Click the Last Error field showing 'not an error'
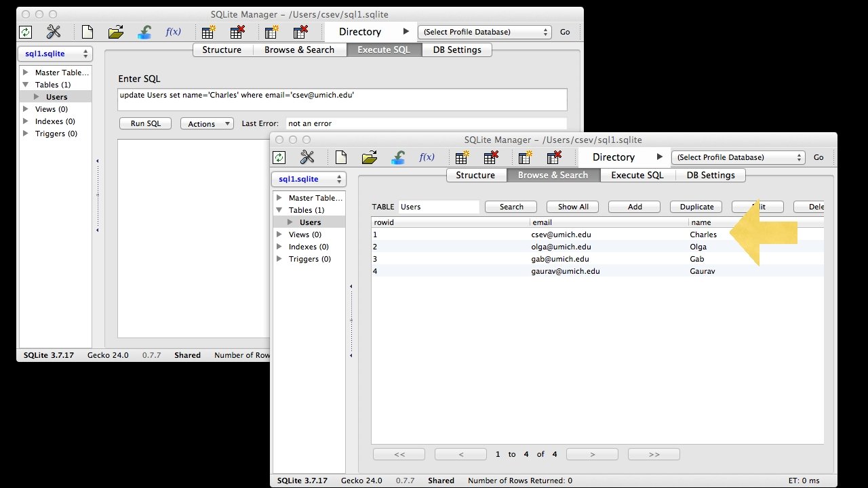 [426, 123]
